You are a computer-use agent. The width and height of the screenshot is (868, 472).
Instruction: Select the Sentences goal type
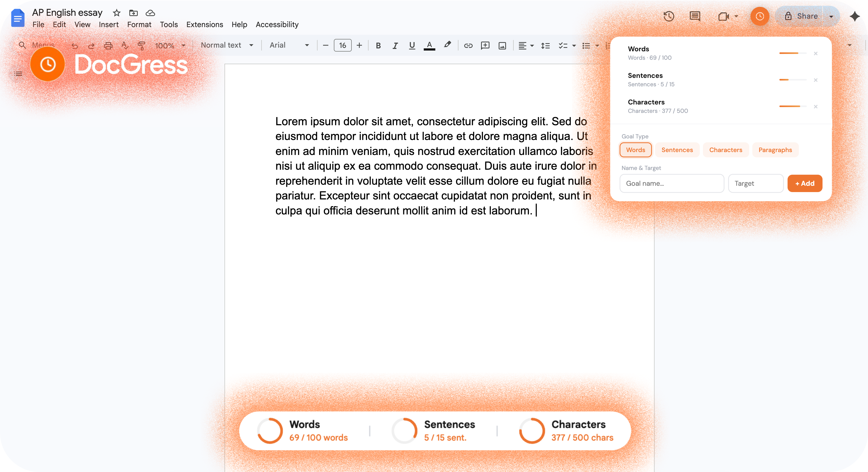pos(677,150)
